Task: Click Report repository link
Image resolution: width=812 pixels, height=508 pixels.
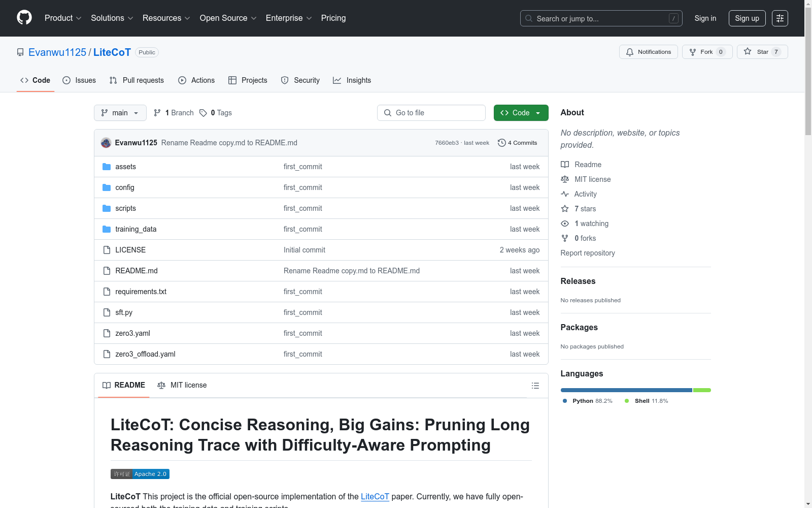Action: 588,253
